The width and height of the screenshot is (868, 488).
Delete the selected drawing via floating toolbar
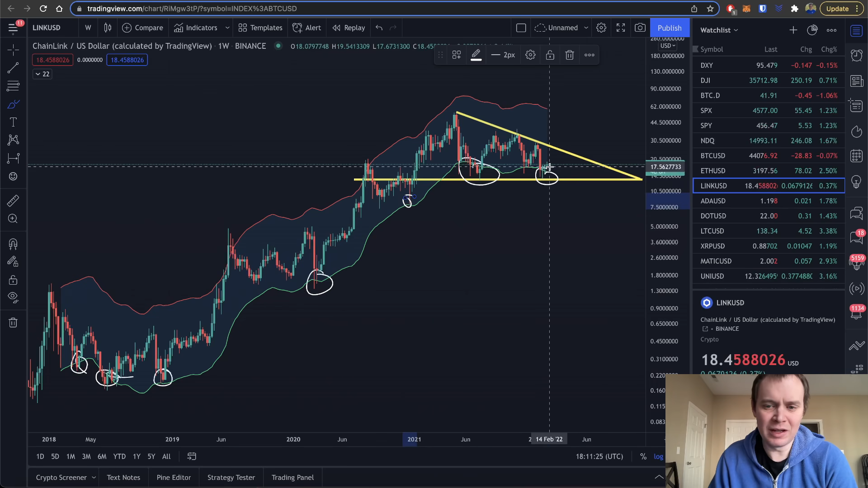point(570,55)
